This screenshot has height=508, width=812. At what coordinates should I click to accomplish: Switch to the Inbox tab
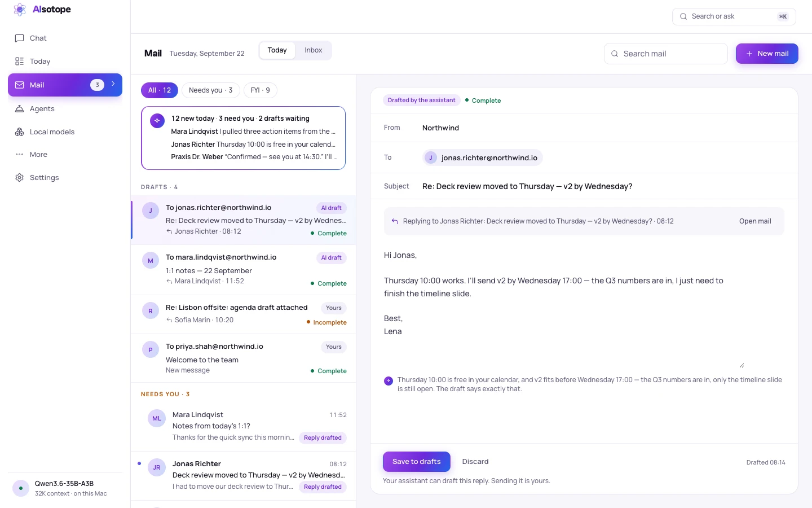tap(314, 50)
